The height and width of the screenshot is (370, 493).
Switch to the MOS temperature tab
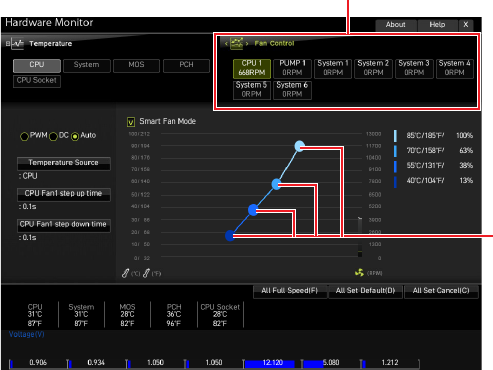136,65
